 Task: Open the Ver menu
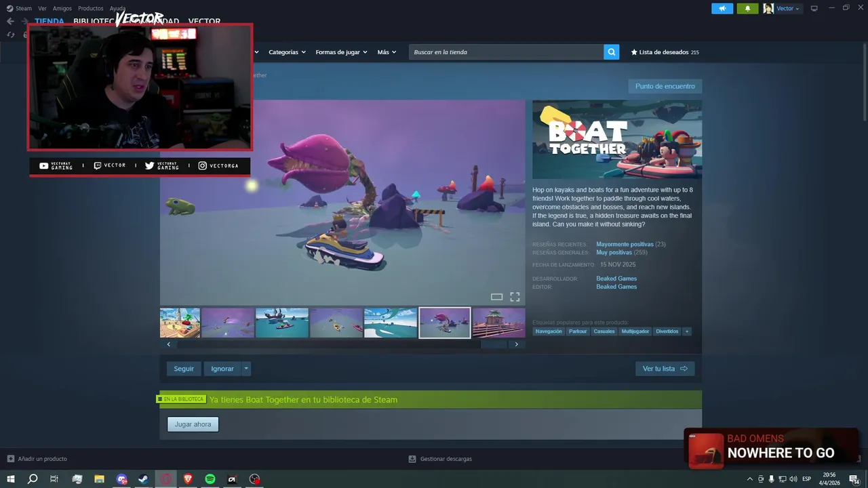pos(42,8)
